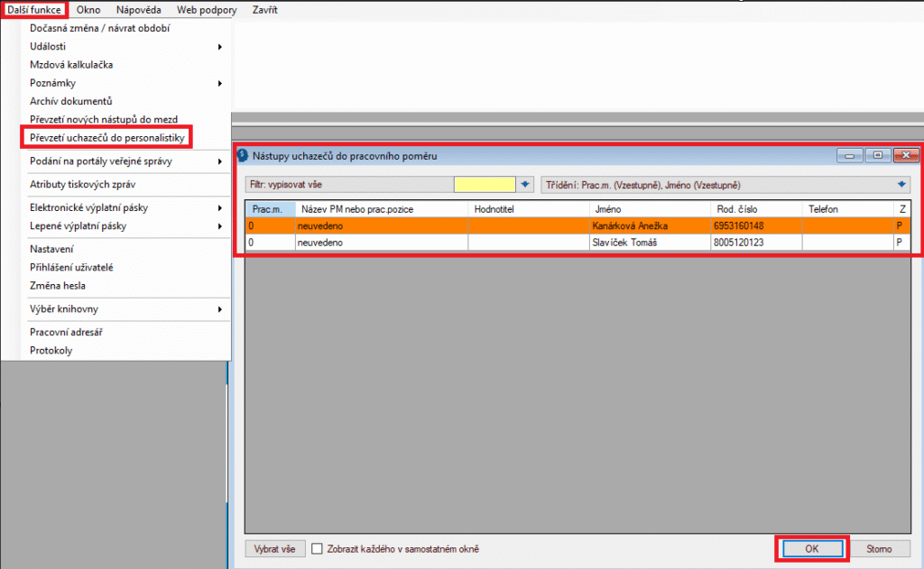Select the Kanárková Anežka row
This screenshot has height=569, width=924.
pos(577,226)
